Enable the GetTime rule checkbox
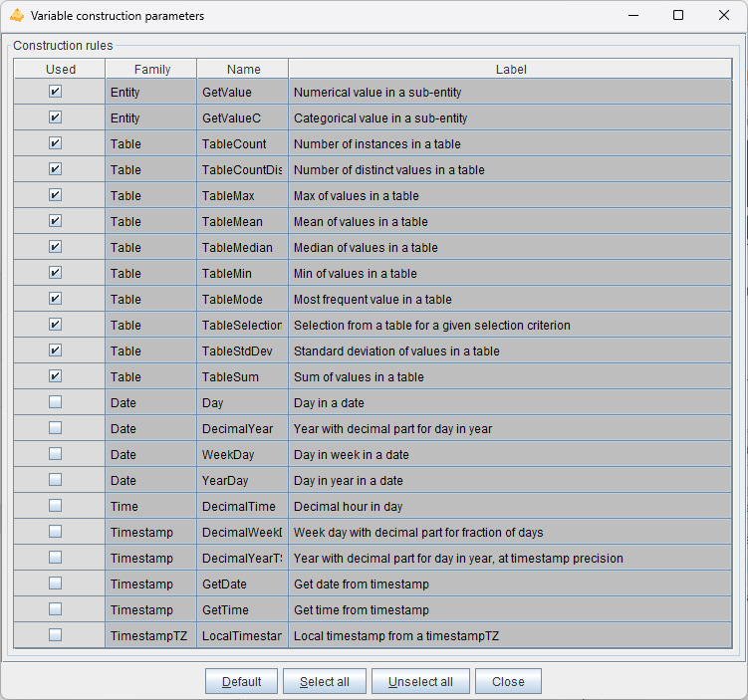 (56, 609)
